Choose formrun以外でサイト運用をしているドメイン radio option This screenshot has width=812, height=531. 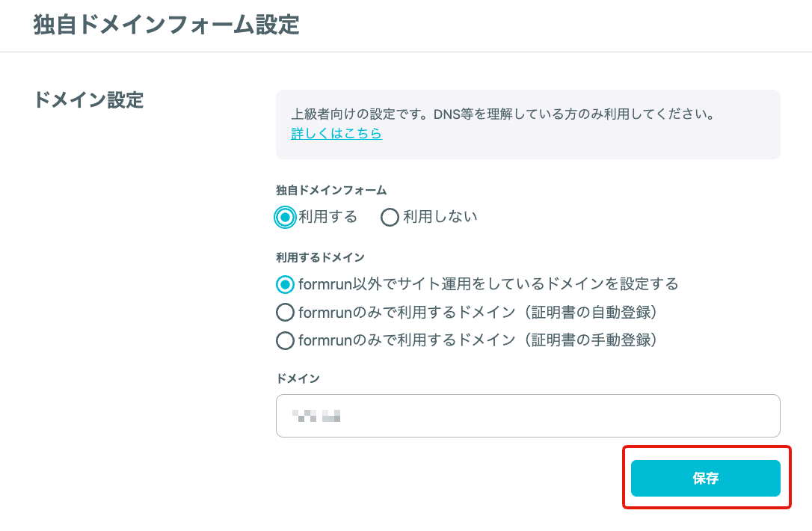click(285, 284)
